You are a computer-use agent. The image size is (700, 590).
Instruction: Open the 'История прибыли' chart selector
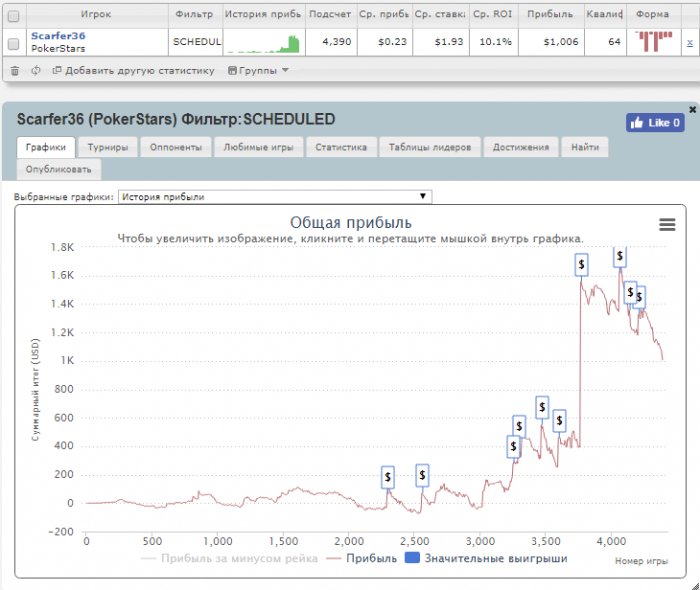pos(275,197)
